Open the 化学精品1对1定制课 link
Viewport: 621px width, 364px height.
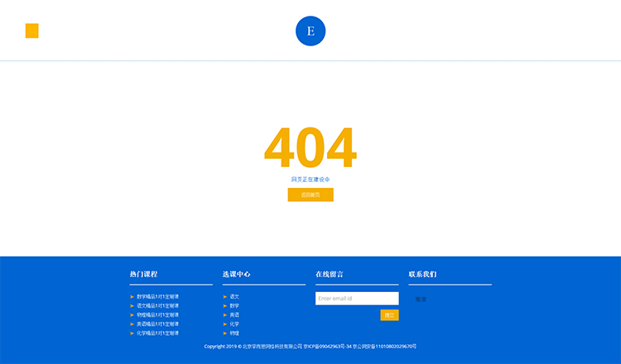158,333
